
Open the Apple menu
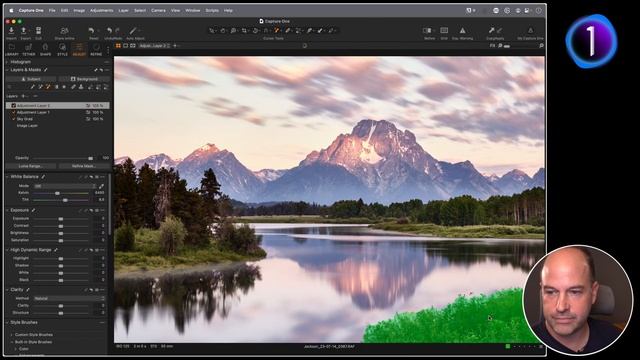pyautogui.click(x=11, y=10)
